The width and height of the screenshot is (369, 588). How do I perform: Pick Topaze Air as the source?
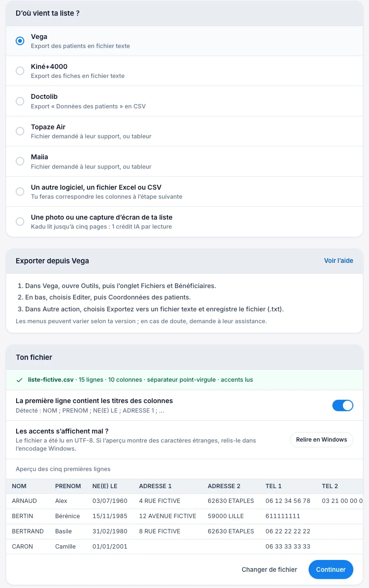click(x=20, y=131)
